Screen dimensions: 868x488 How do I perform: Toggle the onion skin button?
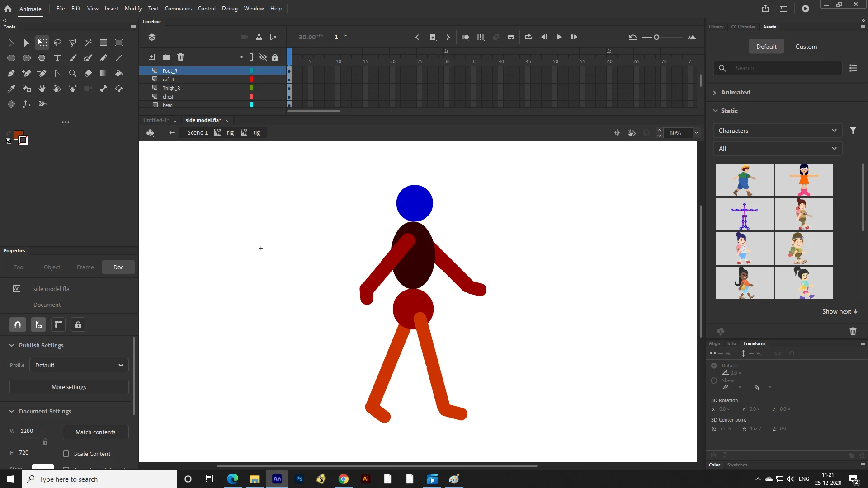pyautogui.click(x=465, y=37)
